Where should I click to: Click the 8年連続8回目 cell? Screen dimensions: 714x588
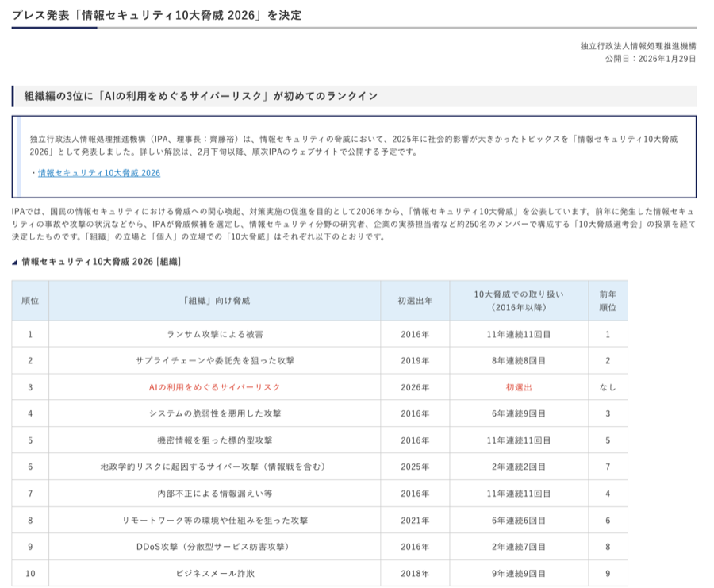(519, 361)
